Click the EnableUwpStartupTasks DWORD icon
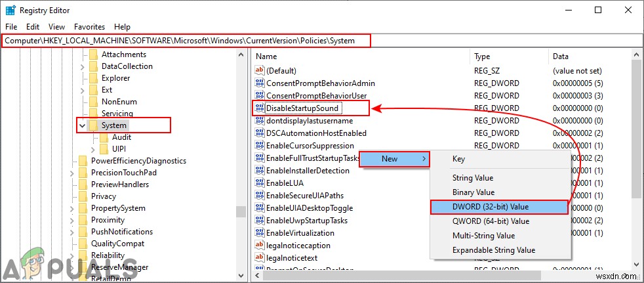 click(x=260, y=221)
